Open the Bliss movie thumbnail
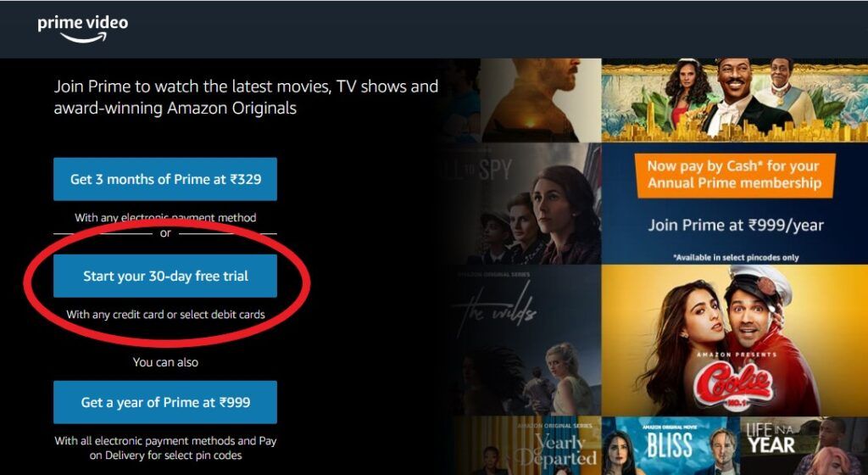 click(x=670, y=445)
